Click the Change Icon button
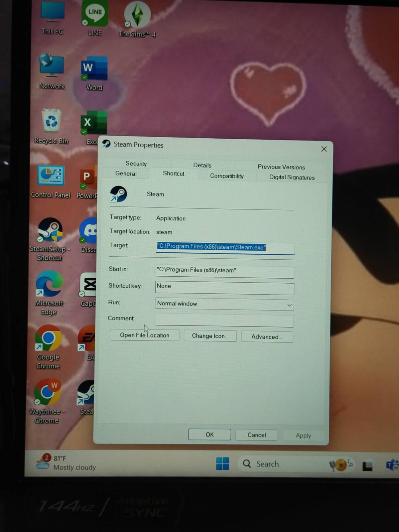This screenshot has height=532, width=399. pos(210,336)
